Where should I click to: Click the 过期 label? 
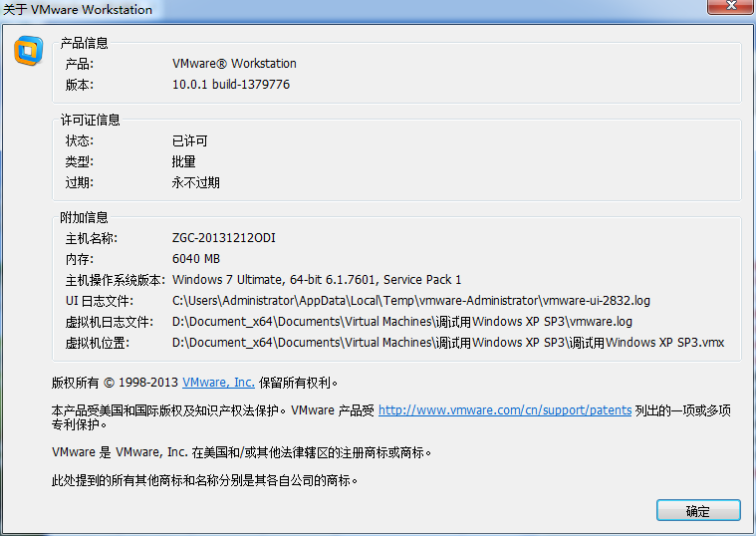(x=80, y=183)
